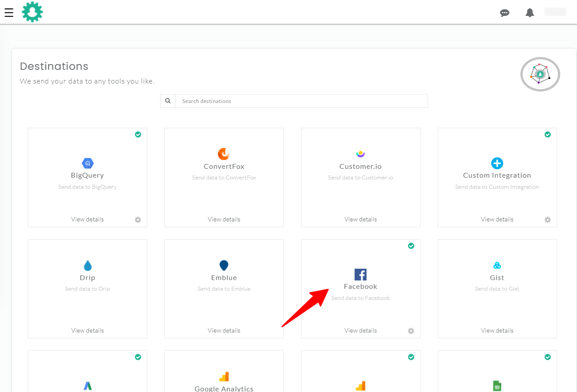The height and width of the screenshot is (392, 577).
Task: Focus the Search destinations field
Action: (x=302, y=101)
